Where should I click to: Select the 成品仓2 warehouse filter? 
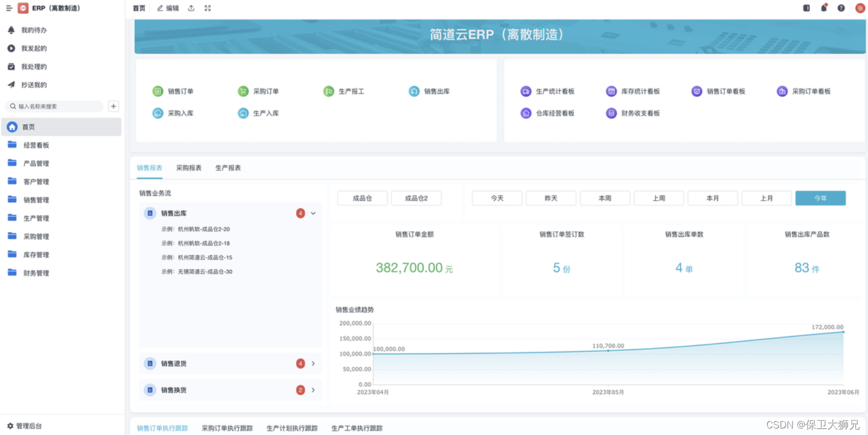pyautogui.click(x=416, y=198)
